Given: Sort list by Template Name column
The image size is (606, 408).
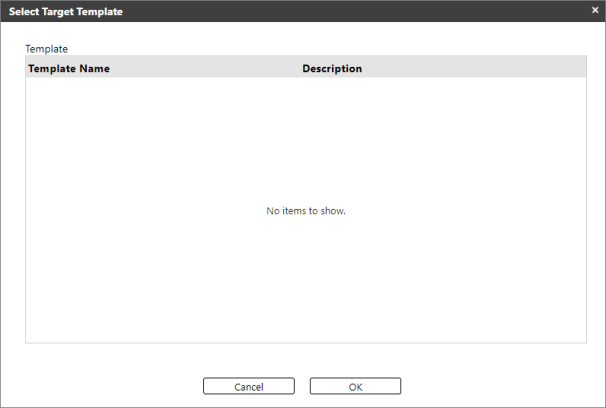Looking at the screenshot, I should point(69,69).
